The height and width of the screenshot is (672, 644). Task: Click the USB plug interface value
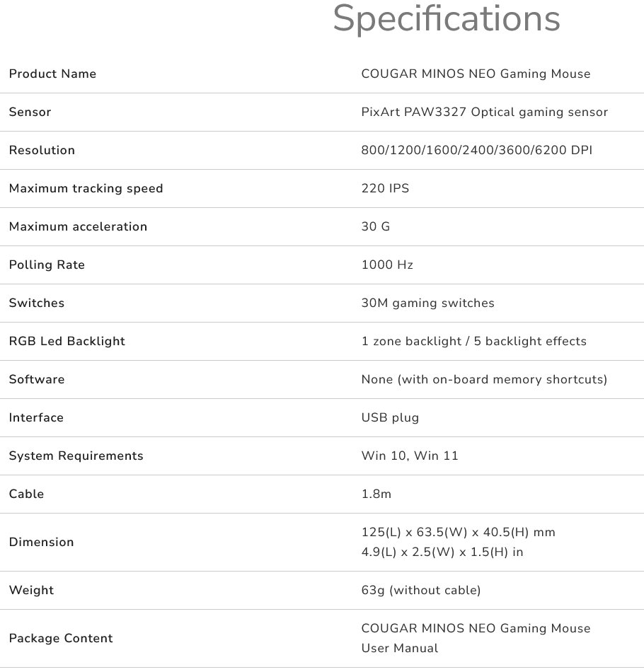pos(390,417)
